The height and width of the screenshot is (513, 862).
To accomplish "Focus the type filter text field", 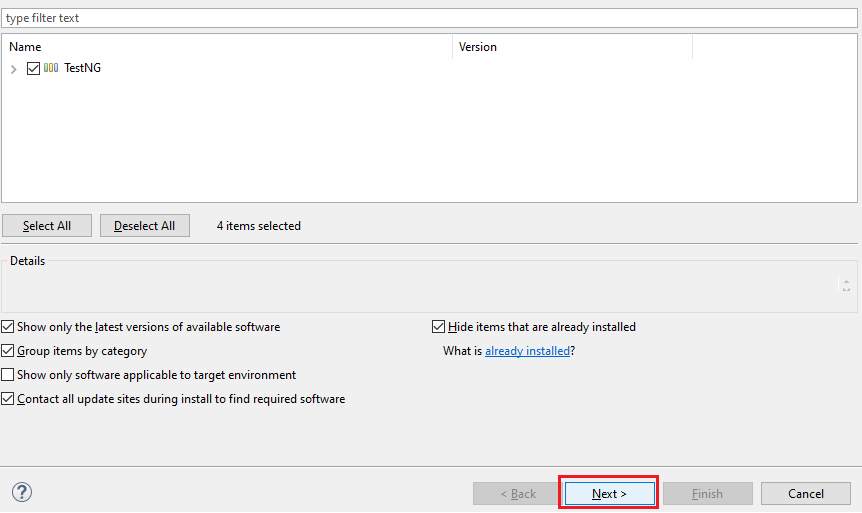I will tap(430, 18).
